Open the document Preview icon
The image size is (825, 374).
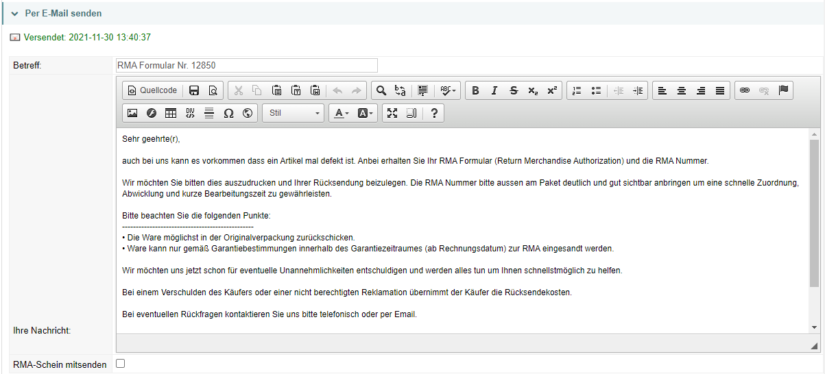pyautogui.click(x=213, y=90)
